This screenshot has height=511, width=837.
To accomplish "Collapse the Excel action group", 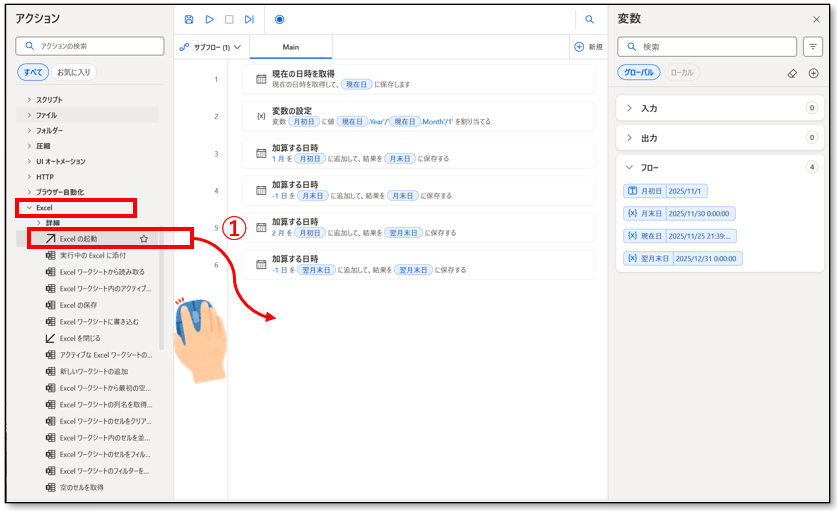I will pos(29,207).
